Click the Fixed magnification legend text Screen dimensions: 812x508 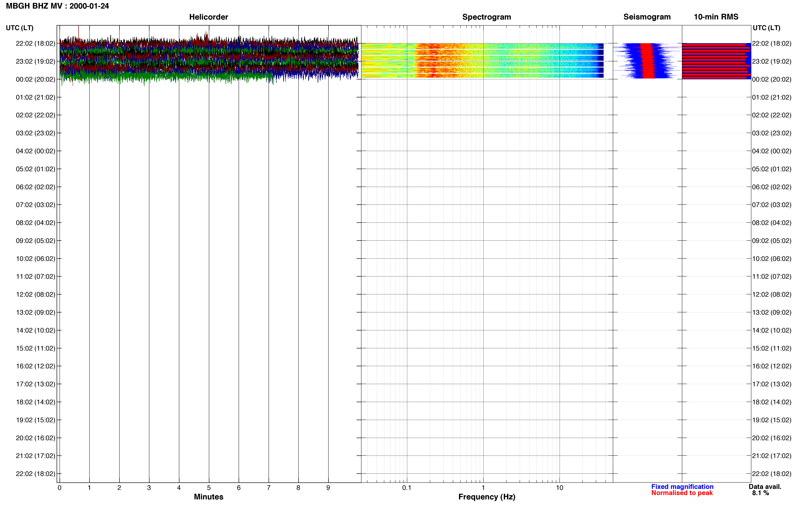click(x=682, y=486)
